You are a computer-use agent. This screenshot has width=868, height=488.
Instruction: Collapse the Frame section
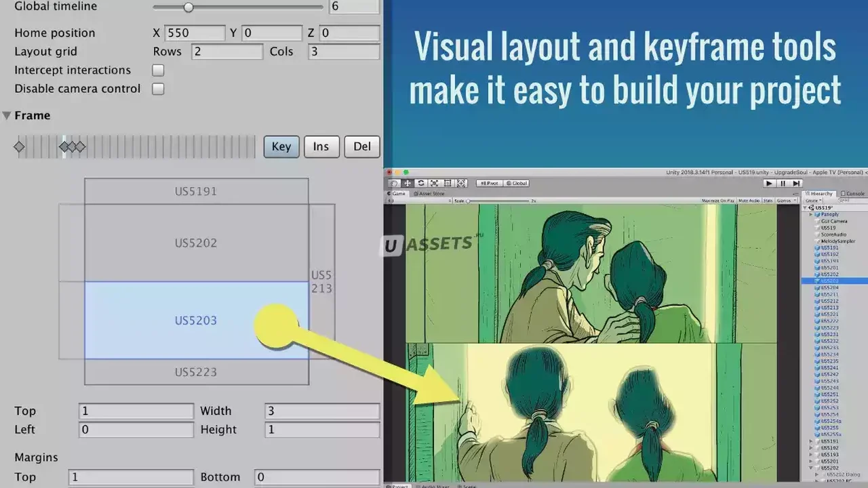tap(7, 116)
